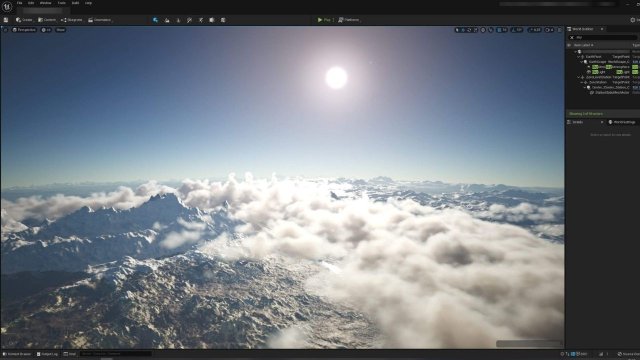Close the Details tab
The image size is (640, 360).
click(602, 122)
